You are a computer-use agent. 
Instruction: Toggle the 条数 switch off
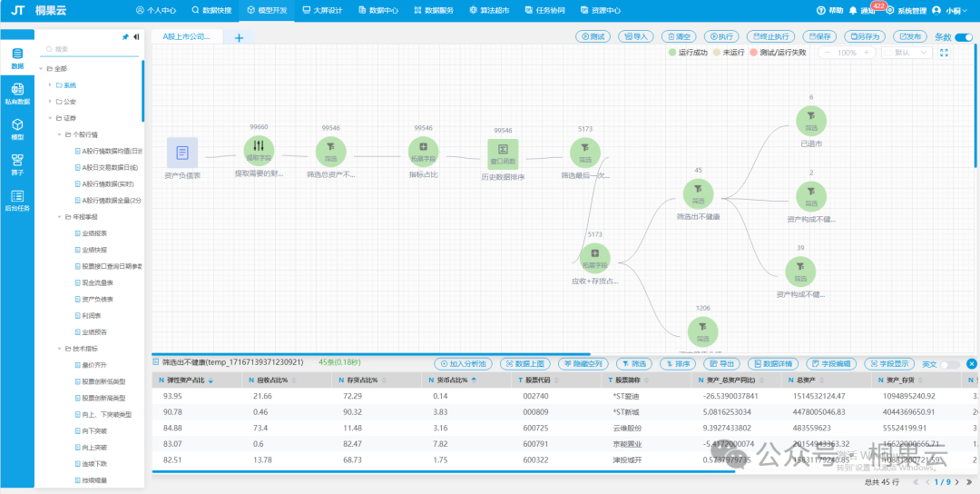963,37
